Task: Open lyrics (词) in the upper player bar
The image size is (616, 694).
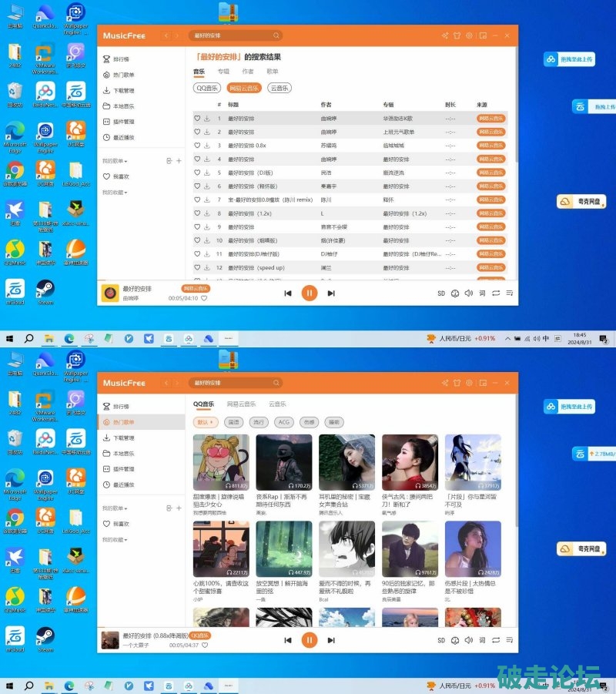Action: click(x=482, y=293)
